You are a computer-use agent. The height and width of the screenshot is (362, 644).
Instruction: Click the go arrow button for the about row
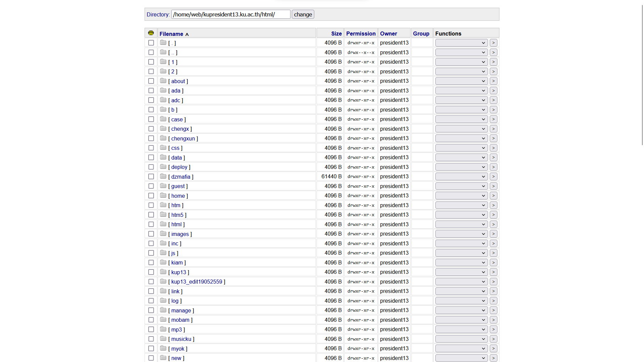click(x=493, y=81)
